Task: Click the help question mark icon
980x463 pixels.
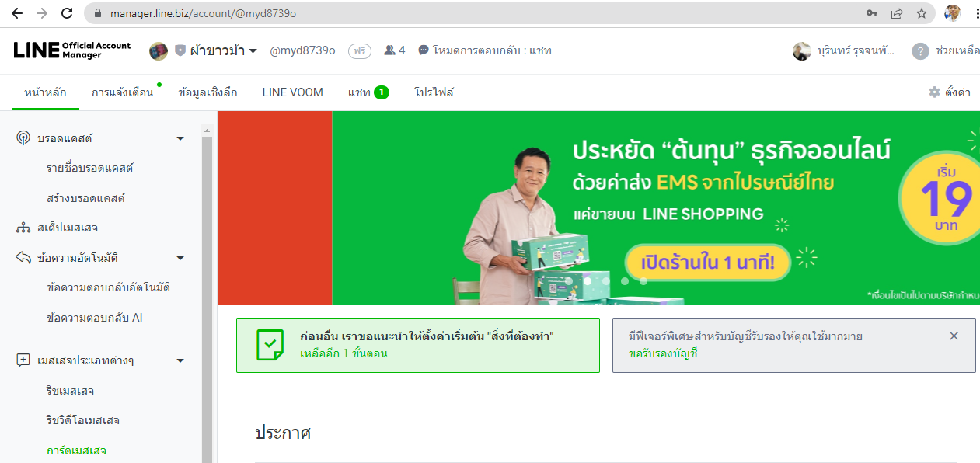Action: [x=920, y=51]
